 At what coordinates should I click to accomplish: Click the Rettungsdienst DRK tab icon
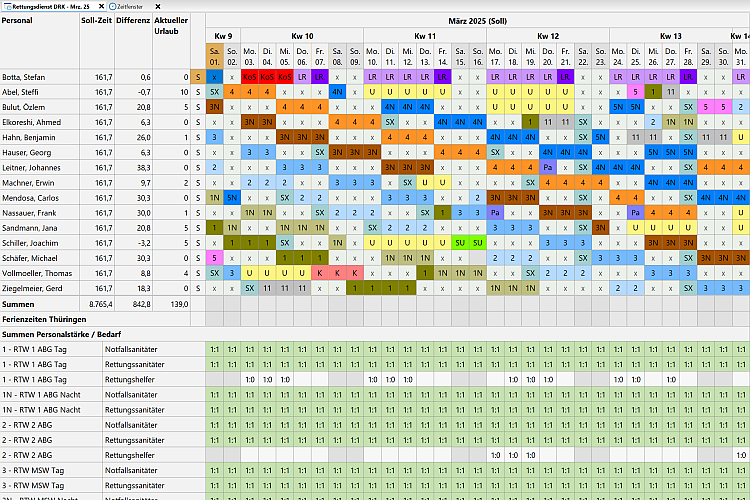[x=5, y=6]
